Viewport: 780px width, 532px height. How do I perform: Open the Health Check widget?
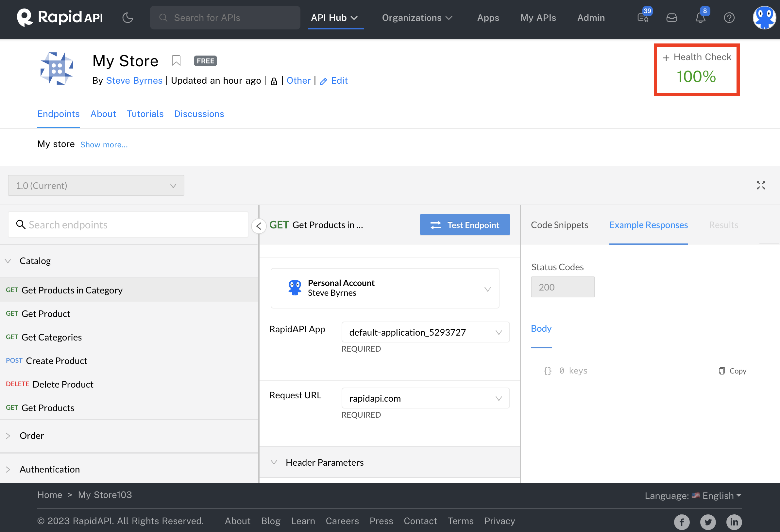(x=696, y=69)
